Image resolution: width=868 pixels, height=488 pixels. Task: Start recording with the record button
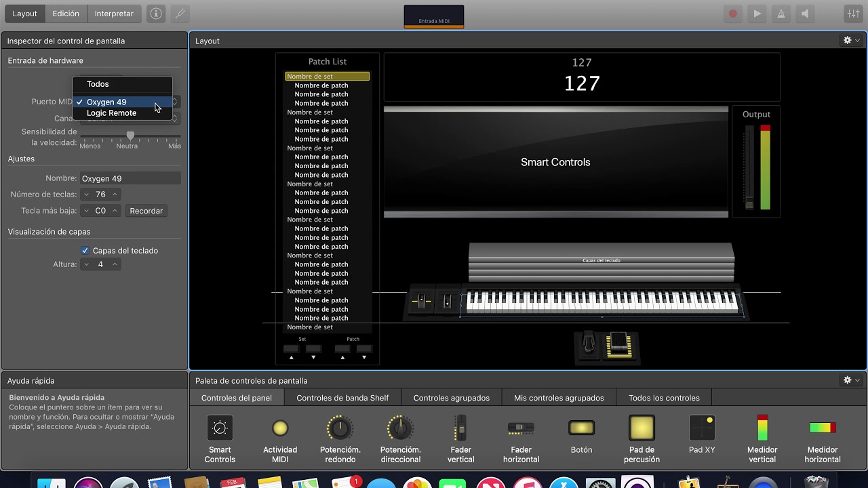click(x=733, y=14)
